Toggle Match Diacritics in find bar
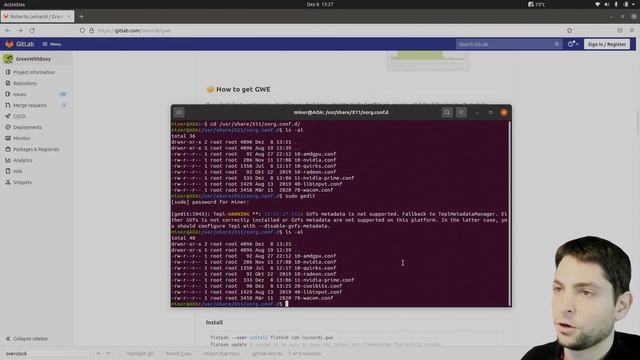 (x=222, y=353)
